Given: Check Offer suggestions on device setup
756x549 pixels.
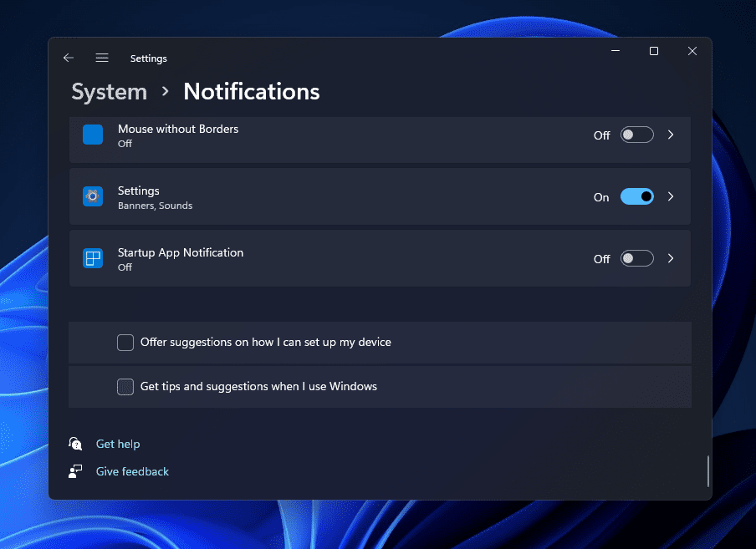Looking at the screenshot, I should pos(125,343).
